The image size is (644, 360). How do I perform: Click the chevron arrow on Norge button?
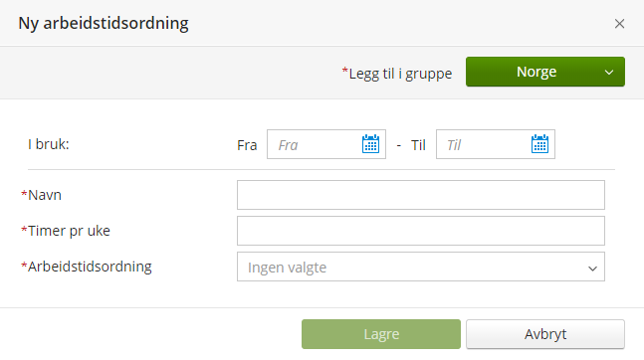609,73
